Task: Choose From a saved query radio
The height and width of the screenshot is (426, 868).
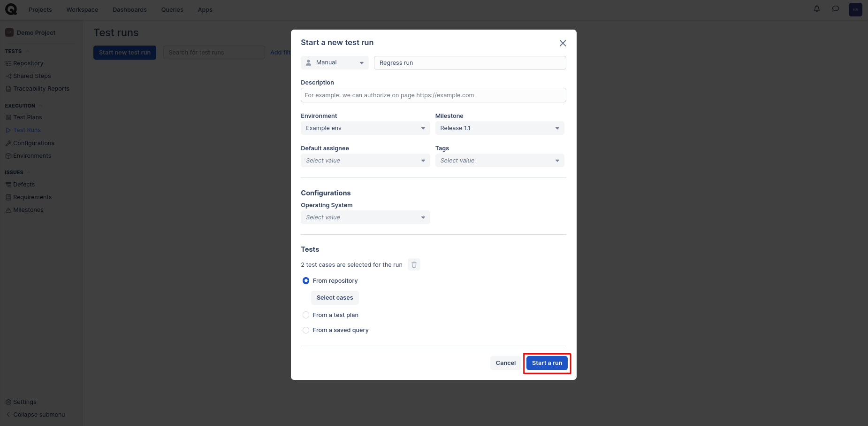Action: (306, 330)
